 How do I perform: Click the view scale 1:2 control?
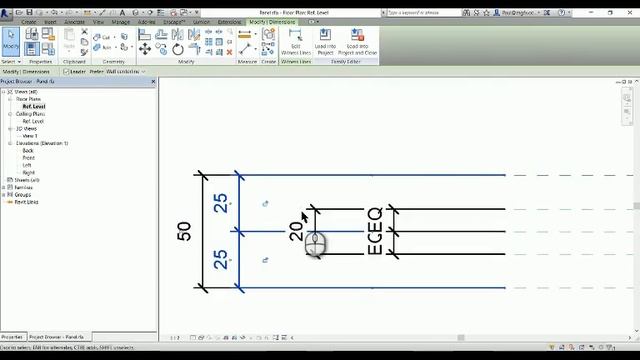[x=175, y=338]
